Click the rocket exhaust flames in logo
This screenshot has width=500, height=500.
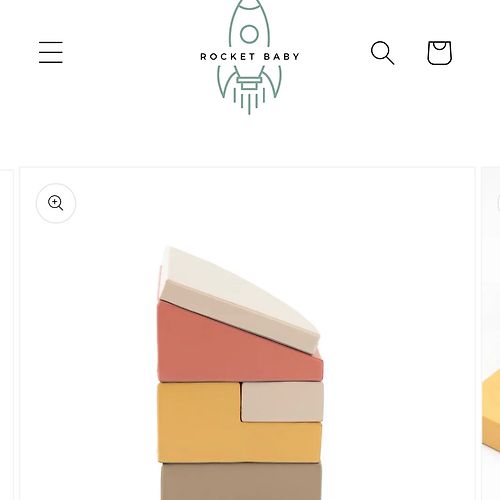pyautogui.click(x=249, y=100)
